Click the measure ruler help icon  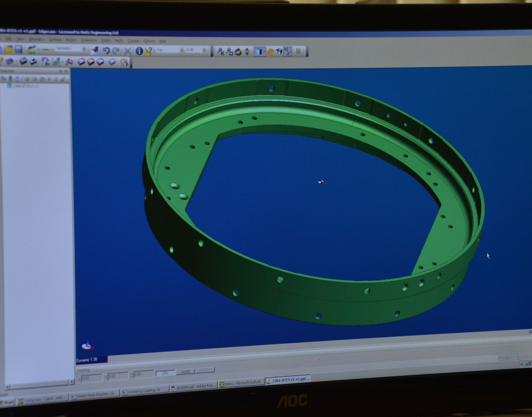coord(149,51)
